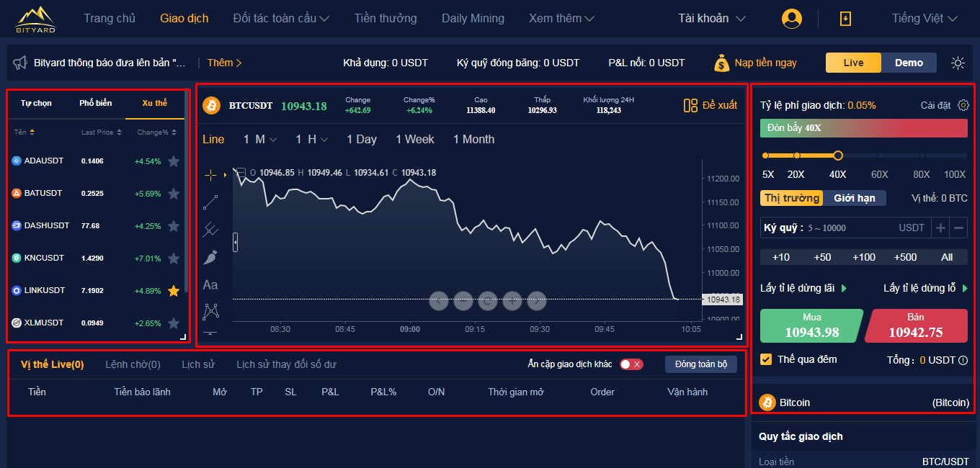The height and width of the screenshot is (468, 980).
Task: Unfavorite LINKUSDT via its gold star
Action: [x=174, y=291]
